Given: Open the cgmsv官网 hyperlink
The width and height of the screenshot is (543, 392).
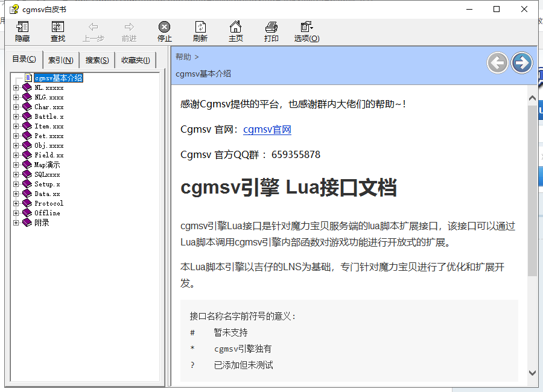Looking at the screenshot, I should [267, 130].
